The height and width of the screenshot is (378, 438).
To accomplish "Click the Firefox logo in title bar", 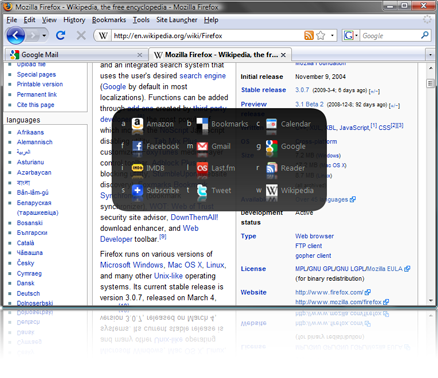I will 8,7.
